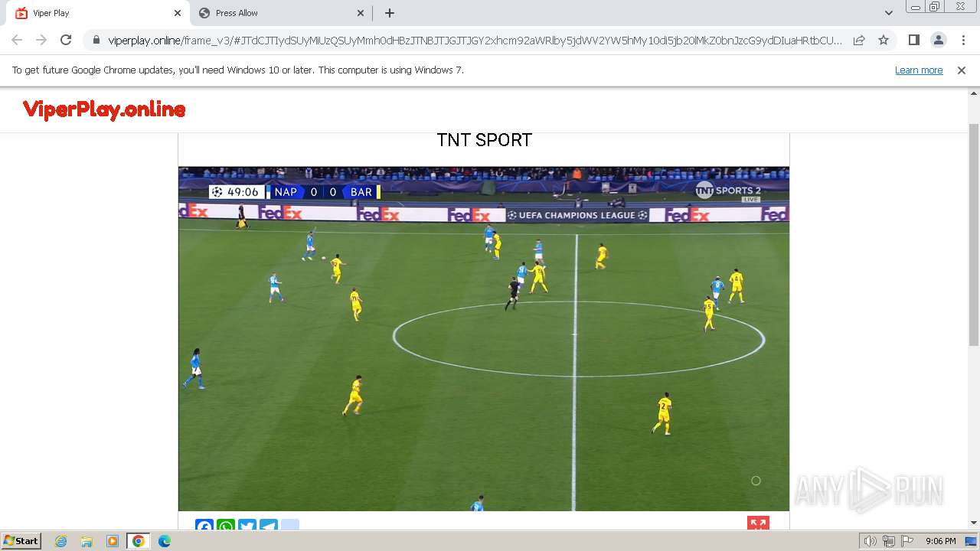This screenshot has width=980, height=551.
Task: Open Windows Explorer folder in taskbar
Action: pyautogui.click(x=87, y=541)
